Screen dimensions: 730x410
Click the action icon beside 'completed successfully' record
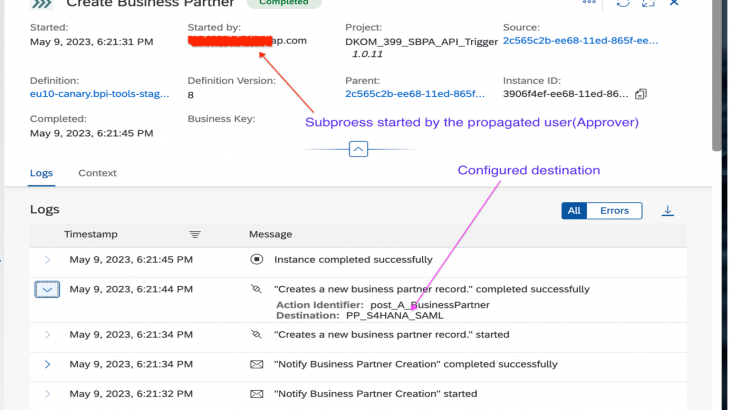point(257,289)
